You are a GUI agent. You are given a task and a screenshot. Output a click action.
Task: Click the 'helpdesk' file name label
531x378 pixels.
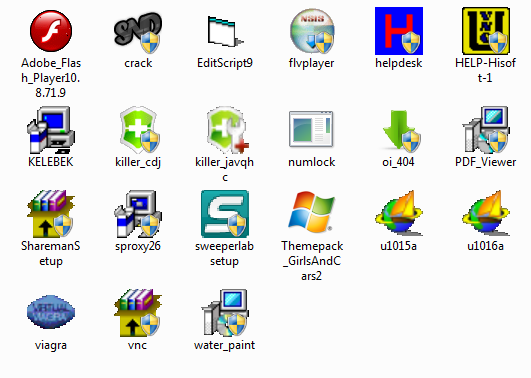[x=399, y=63]
